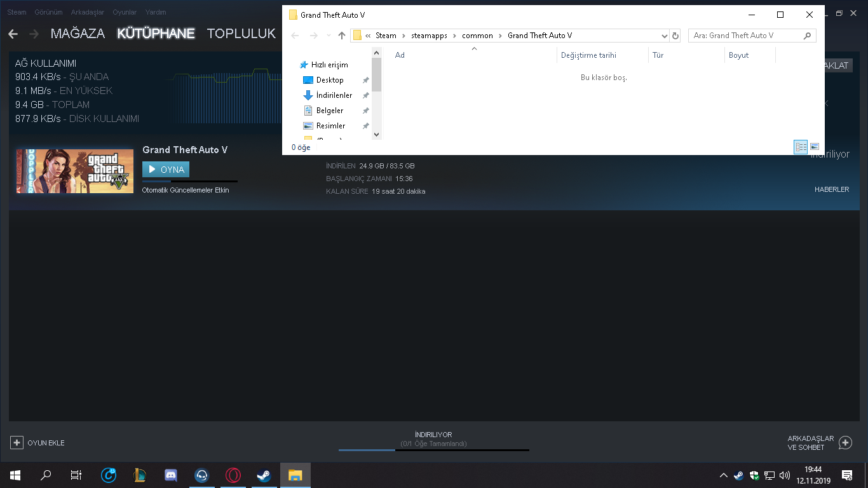
Task: Open the notification center icon
Action: [x=846, y=475]
